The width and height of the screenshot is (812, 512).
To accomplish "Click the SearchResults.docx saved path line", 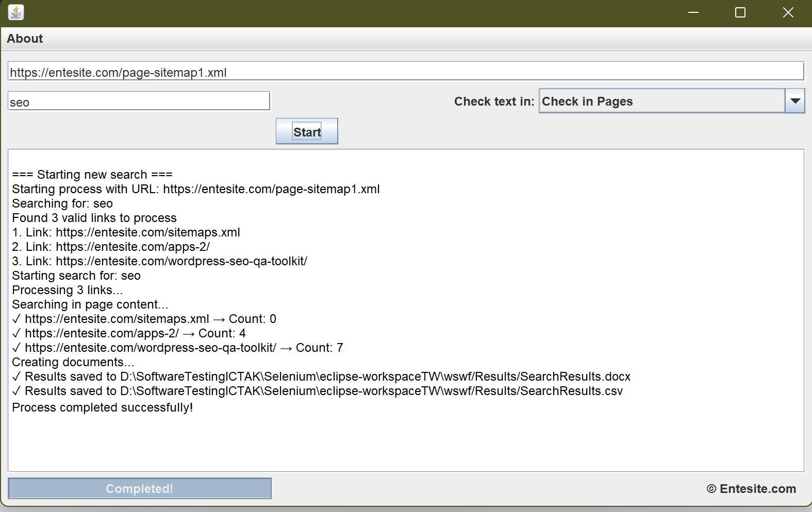I will point(321,377).
